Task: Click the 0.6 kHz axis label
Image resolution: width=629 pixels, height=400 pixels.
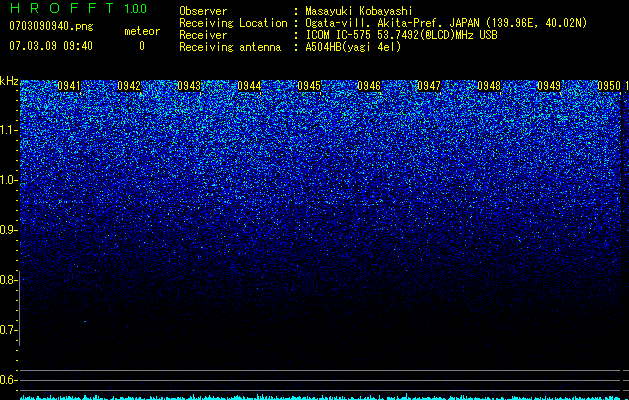Action: point(9,380)
